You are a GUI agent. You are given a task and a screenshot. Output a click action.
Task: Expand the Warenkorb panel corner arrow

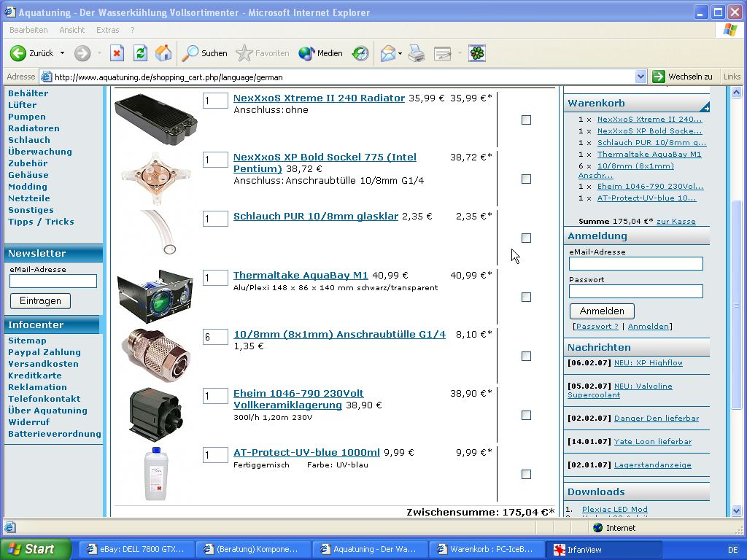[705, 107]
